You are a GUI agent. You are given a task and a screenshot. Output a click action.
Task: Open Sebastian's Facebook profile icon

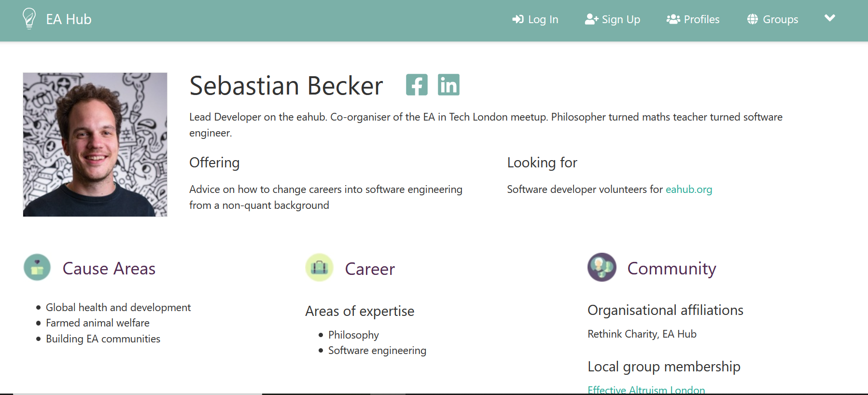tap(417, 85)
